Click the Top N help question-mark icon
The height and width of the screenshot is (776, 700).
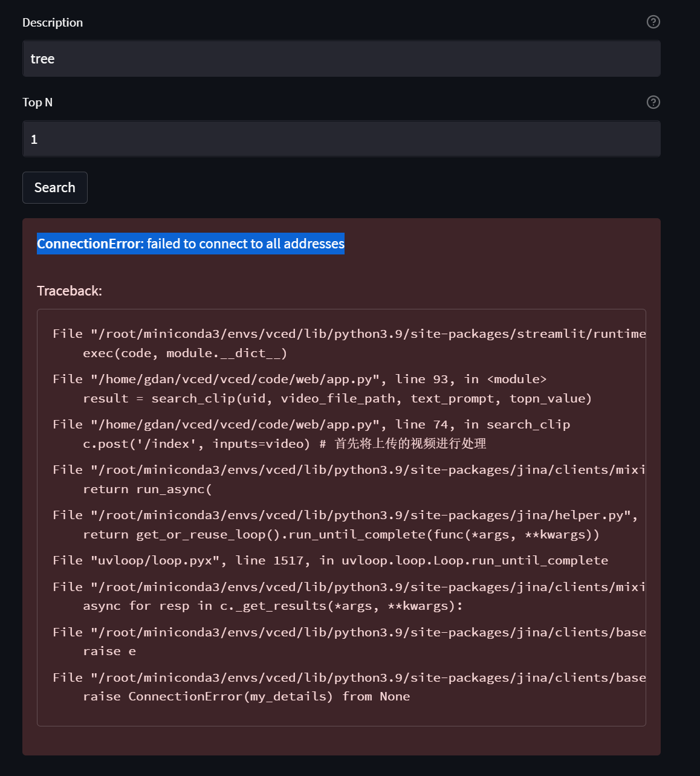click(x=653, y=102)
